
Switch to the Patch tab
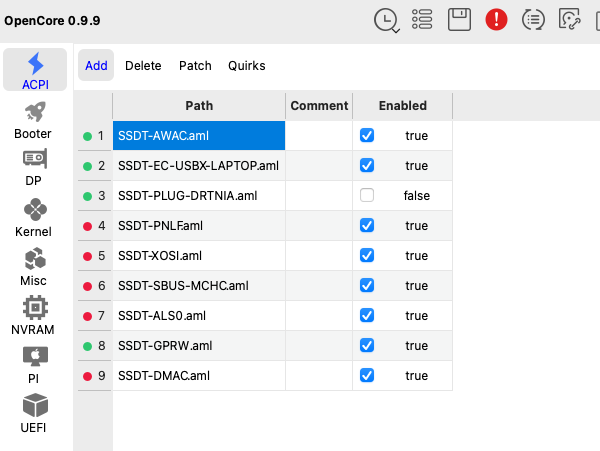tap(195, 66)
